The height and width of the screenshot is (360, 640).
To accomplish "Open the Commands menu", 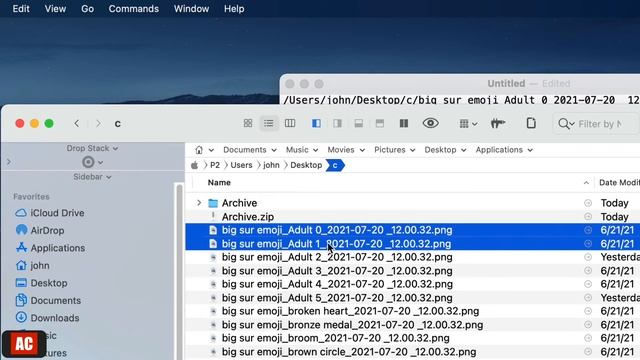I will pyautogui.click(x=133, y=9).
